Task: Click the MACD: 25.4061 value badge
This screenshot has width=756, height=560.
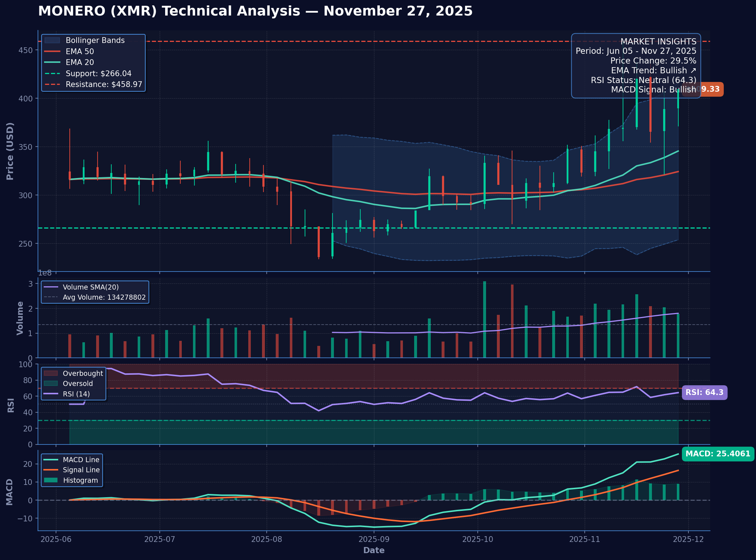Action: click(718, 454)
